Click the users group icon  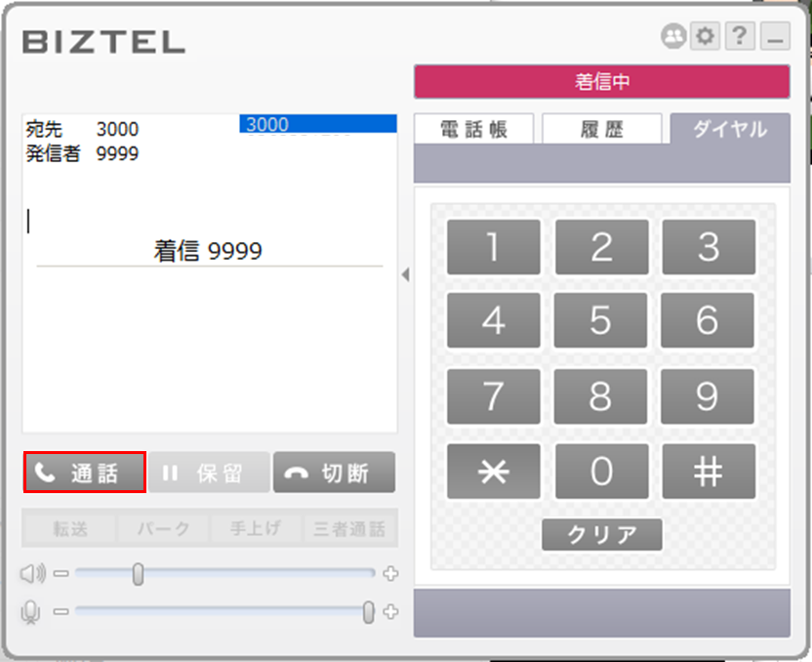point(673,36)
